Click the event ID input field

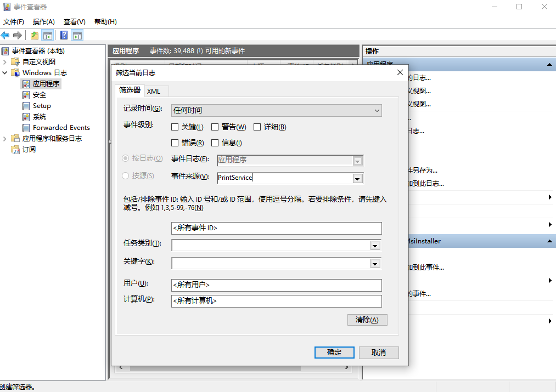[276, 228]
